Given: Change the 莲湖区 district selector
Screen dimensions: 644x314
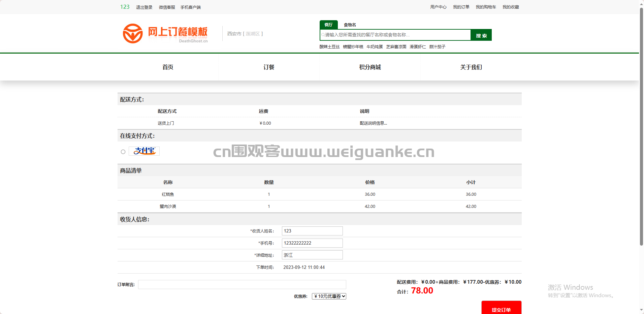Looking at the screenshot, I should pos(253,34).
